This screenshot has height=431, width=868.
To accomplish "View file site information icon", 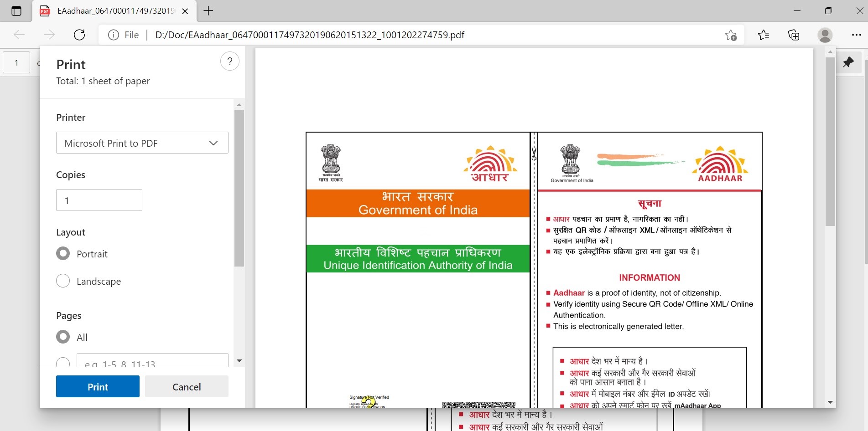I will tap(114, 35).
